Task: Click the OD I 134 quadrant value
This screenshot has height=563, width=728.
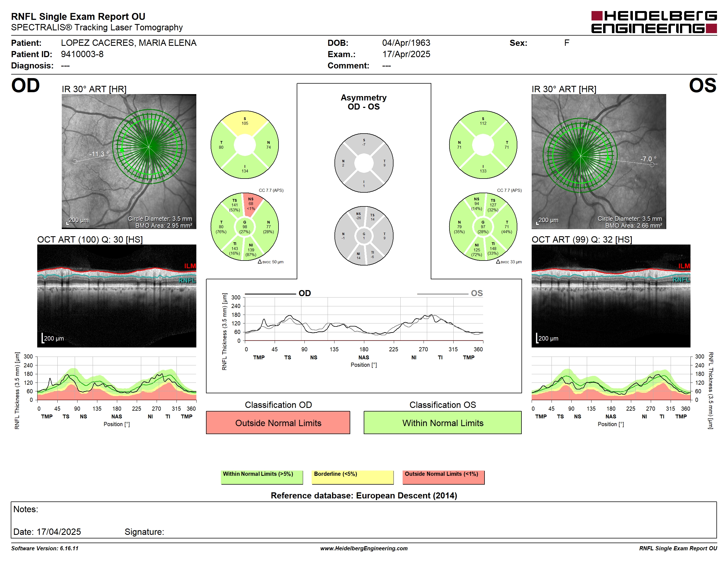Action: pyautogui.click(x=245, y=169)
